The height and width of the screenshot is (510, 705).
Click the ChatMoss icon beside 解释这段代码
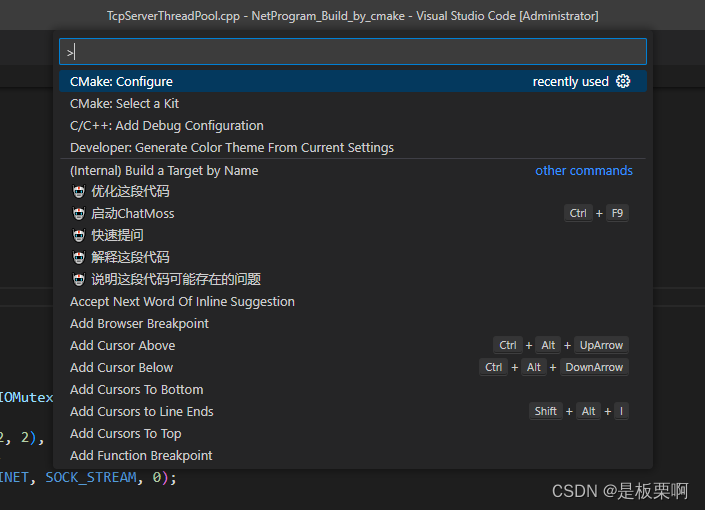click(x=79, y=257)
